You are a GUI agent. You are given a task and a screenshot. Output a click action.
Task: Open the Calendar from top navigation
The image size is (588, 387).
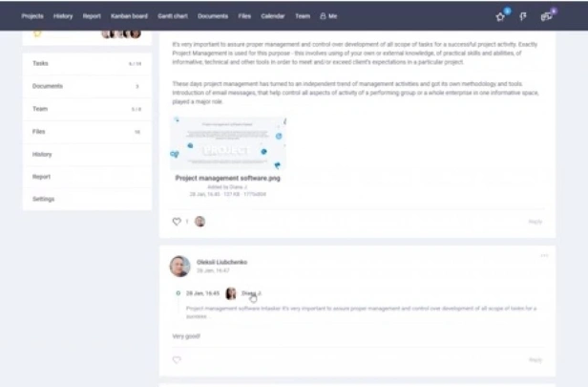pyautogui.click(x=273, y=16)
